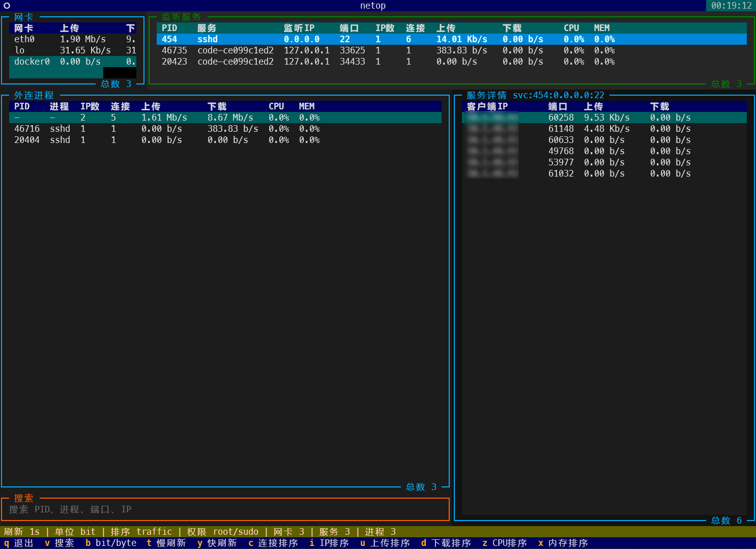Image resolution: width=756 pixels, height=549 pixels.
Task: Select client connection on port 49768
Action: pos(604,151)
